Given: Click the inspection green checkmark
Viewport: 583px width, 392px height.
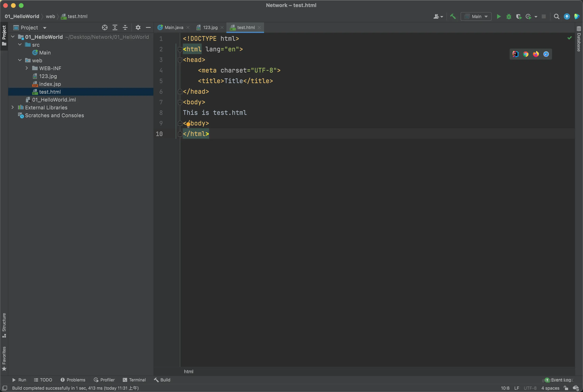Looking at the screenshot, I should tap(569, 38).
